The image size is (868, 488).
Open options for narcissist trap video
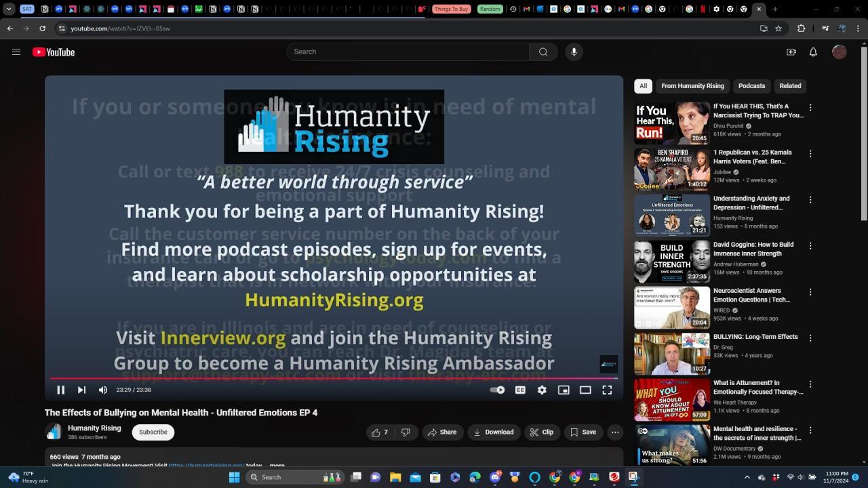coord(810,108)
